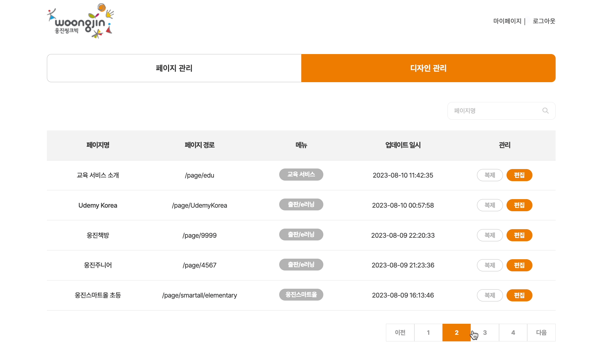Viewport: 597px width, 364px height.
Task: Click 다음 pagination button
Action: [x=541, y=332]
